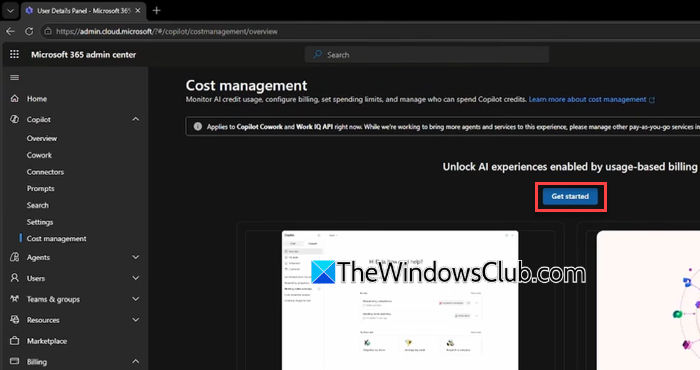Click the Copilot app preview thumbnail
Image resolution: width=700 pixels, height=370 pixels.
pyautogui.click(x=400, y=300)
